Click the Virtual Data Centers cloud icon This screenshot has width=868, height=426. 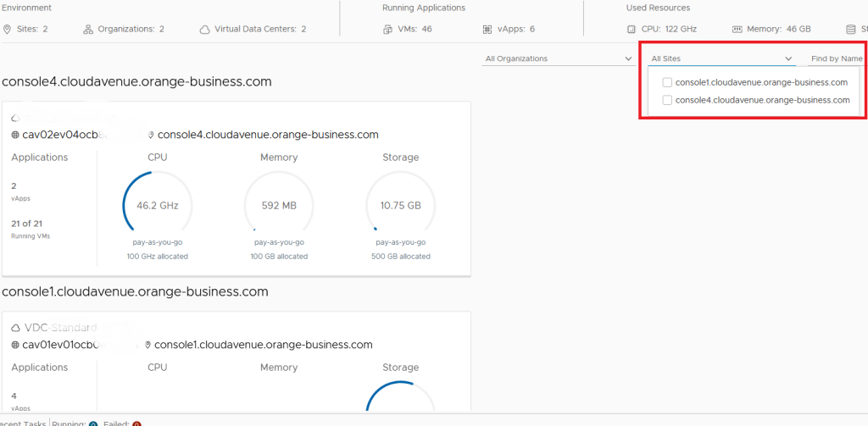[205, 30]
